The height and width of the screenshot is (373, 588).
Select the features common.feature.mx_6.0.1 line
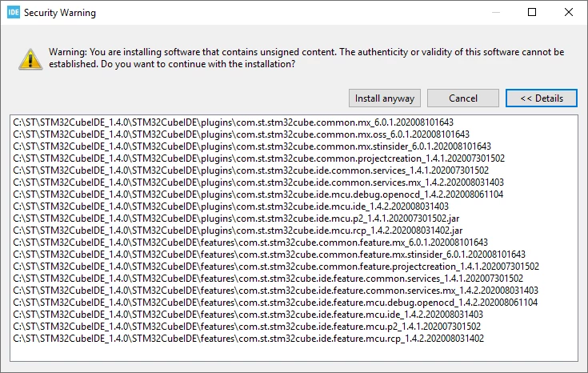coord(250,243)
